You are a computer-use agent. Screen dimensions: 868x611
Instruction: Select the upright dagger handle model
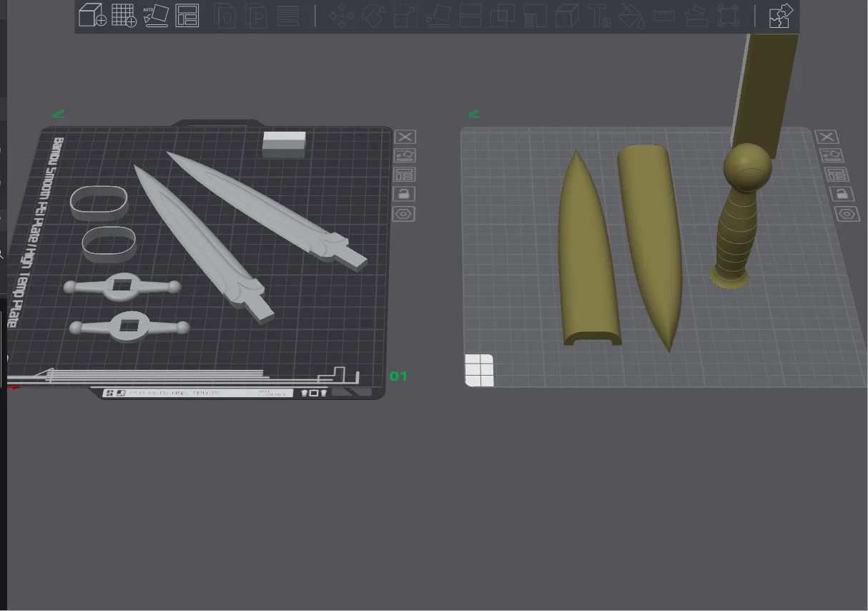click(x=740, y=215)
